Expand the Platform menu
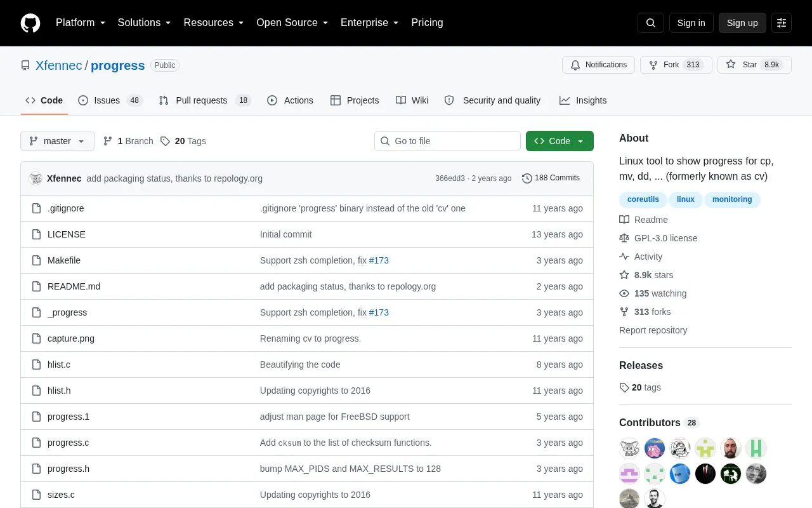This screenshot has width=812, height=508. click(81, 23)
